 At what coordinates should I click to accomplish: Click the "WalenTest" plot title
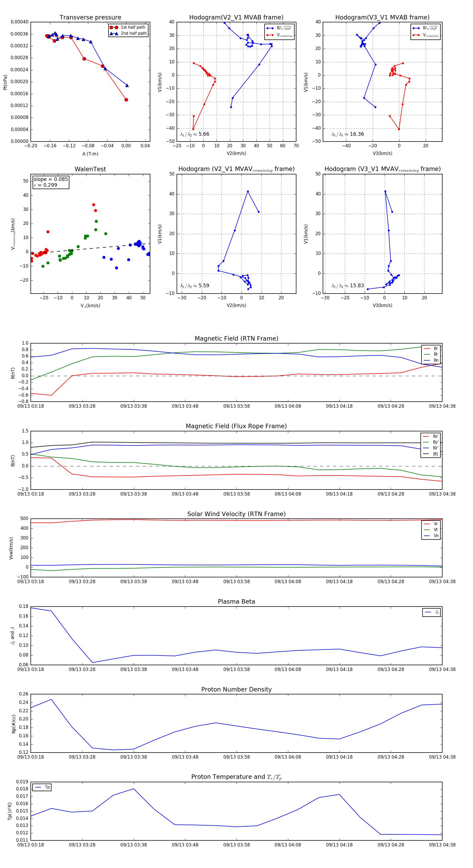coord(90,169)
